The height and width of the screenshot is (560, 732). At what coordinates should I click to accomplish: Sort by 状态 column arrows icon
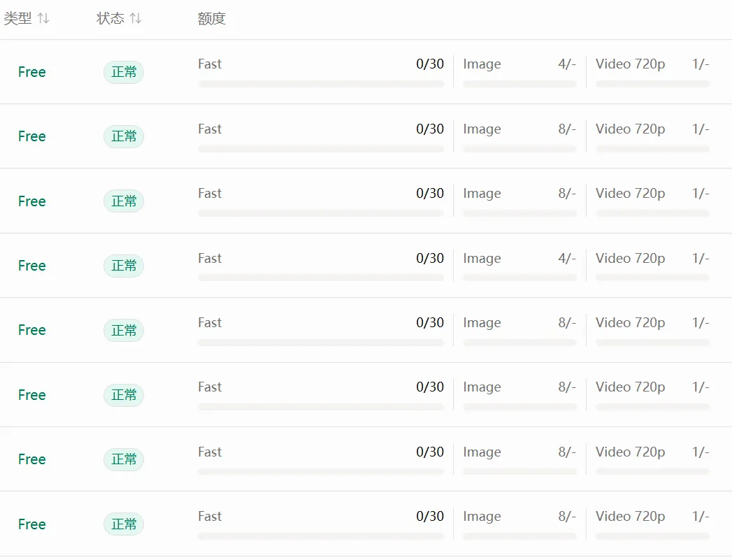click(136, 18)
